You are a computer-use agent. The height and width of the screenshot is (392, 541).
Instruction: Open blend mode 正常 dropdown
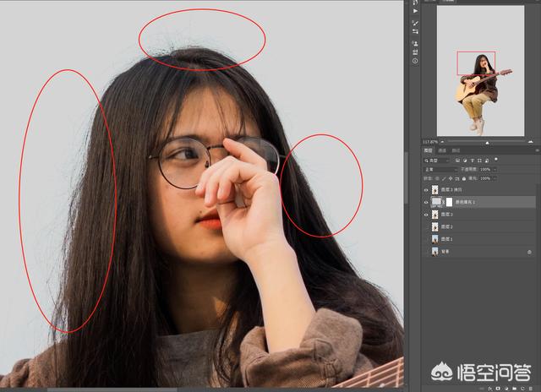point(440,170)
